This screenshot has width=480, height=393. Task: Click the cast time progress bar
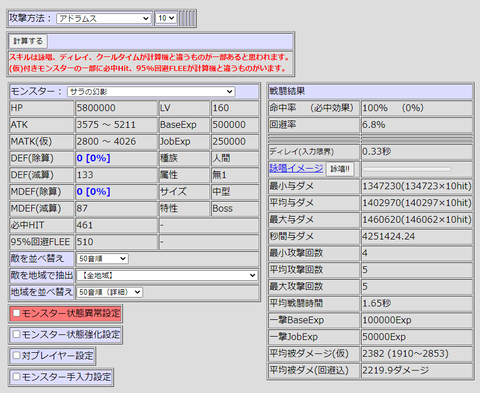click(x=407, y=169)
